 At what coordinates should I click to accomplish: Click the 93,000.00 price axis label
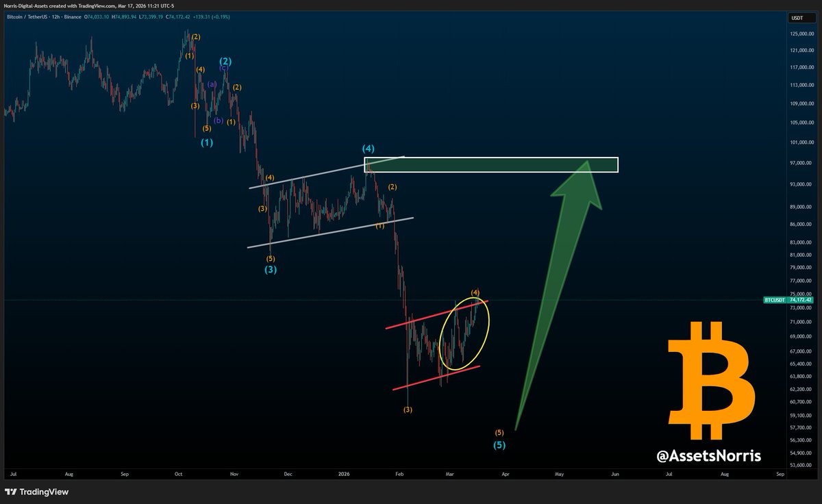[802, 184]
